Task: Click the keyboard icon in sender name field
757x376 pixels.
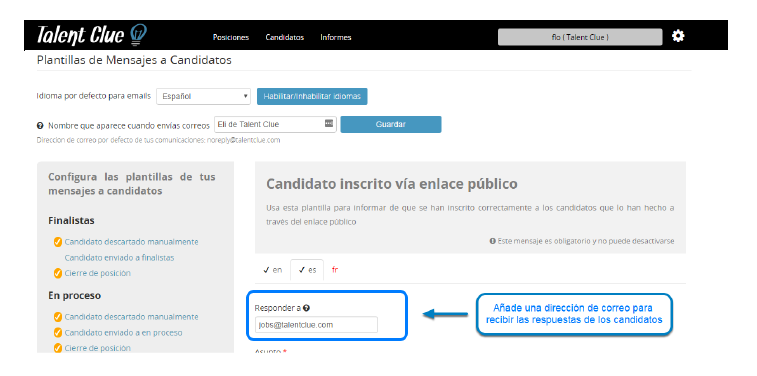Action: pyautogui.click(x=329, y=124)
